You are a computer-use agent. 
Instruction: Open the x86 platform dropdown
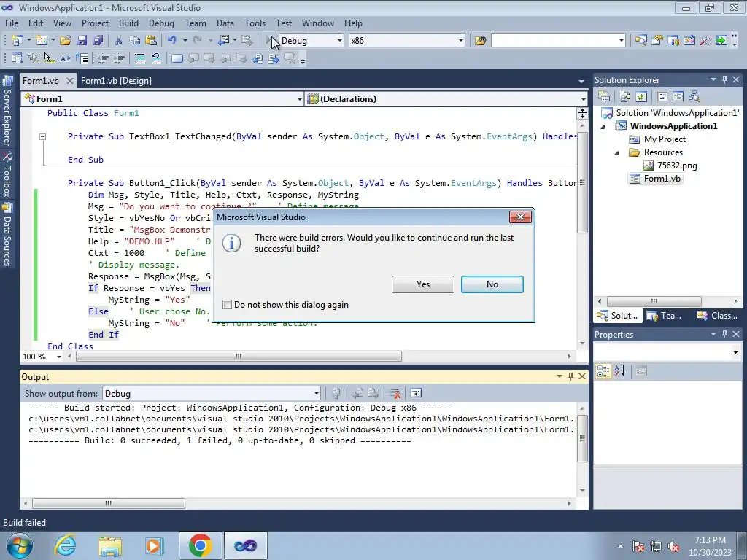(461, 41)
